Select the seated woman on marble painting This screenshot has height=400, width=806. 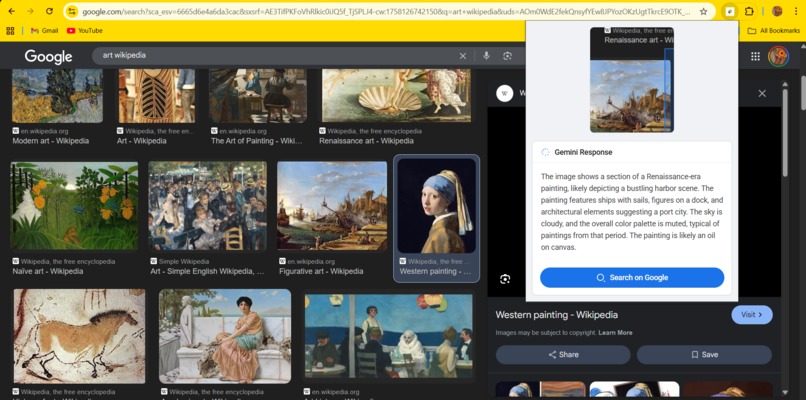(225, 336)
